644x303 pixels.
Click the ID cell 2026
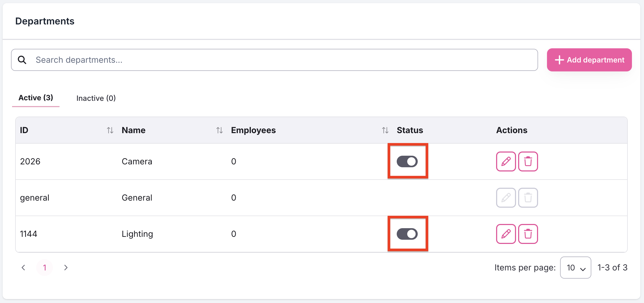30,161
